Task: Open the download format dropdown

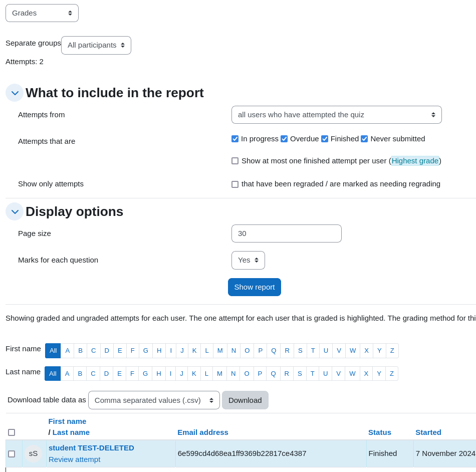Action: (154, 400)
